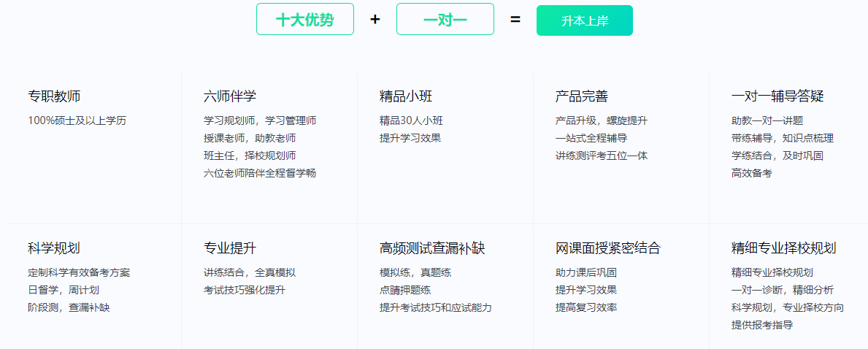This screenshot has height=349, width=868.
Task: Select the 一对一 outlined button
Action: [445, 20]
